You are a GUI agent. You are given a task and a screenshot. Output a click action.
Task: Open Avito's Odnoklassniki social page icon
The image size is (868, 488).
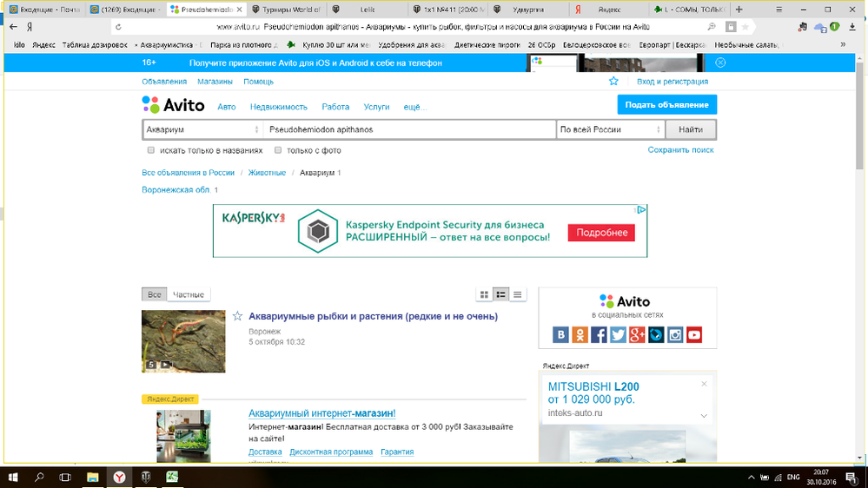(x=580, y=334)
